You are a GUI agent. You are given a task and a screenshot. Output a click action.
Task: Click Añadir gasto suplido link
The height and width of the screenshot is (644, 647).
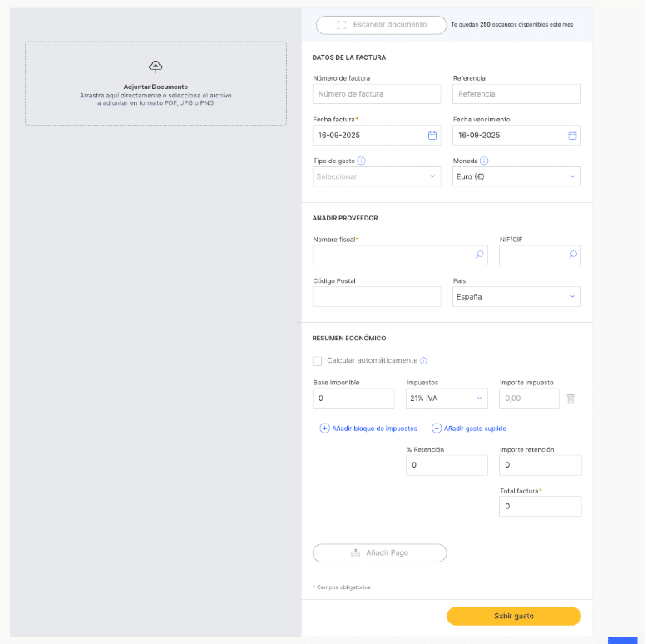[x=468, y=429]
